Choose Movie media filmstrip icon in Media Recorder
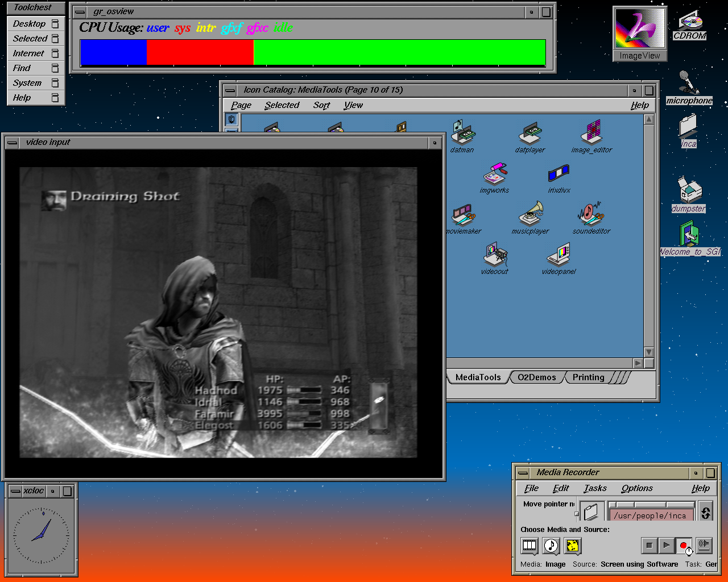The image size is (728, 582). coord(529,546)
